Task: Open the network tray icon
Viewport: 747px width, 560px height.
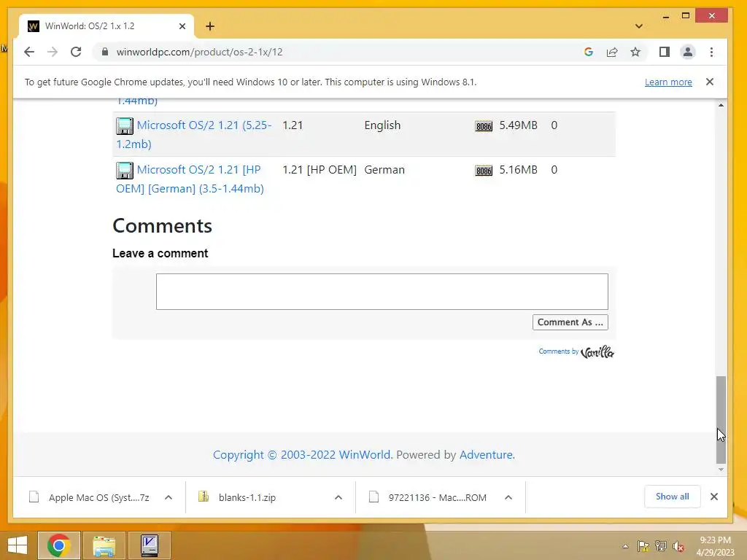Action: tap(661, 546)
